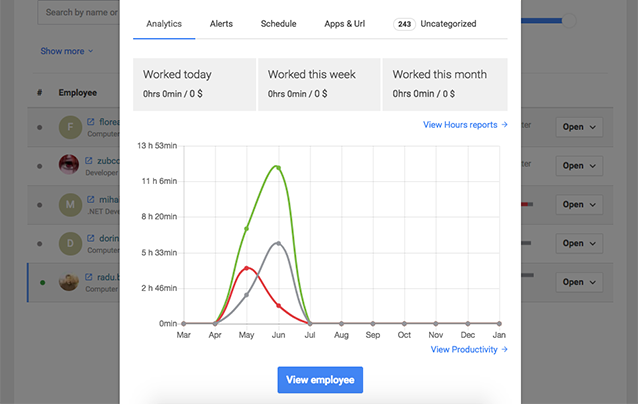The height and width of the screenshot is (404, 638).
Task: Follow the View Productivity link
Action: tap(469, 349)
